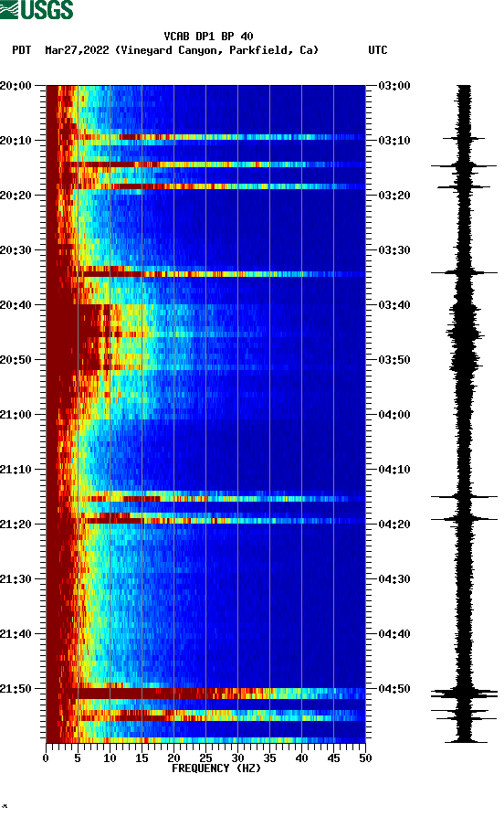Click the '20:40' PDT time label
The width and height of the screenshot is (504, 816).
coord(16,305)
